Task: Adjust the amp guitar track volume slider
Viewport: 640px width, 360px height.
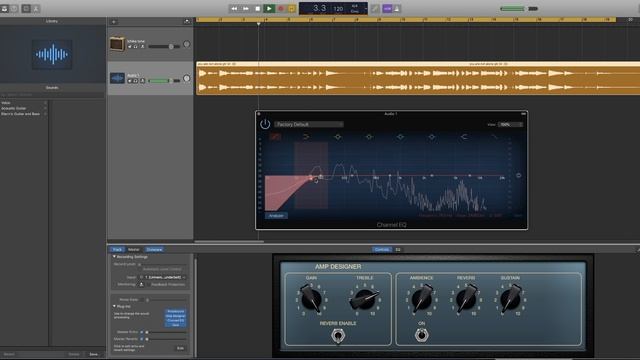Action: click(164, 47)
